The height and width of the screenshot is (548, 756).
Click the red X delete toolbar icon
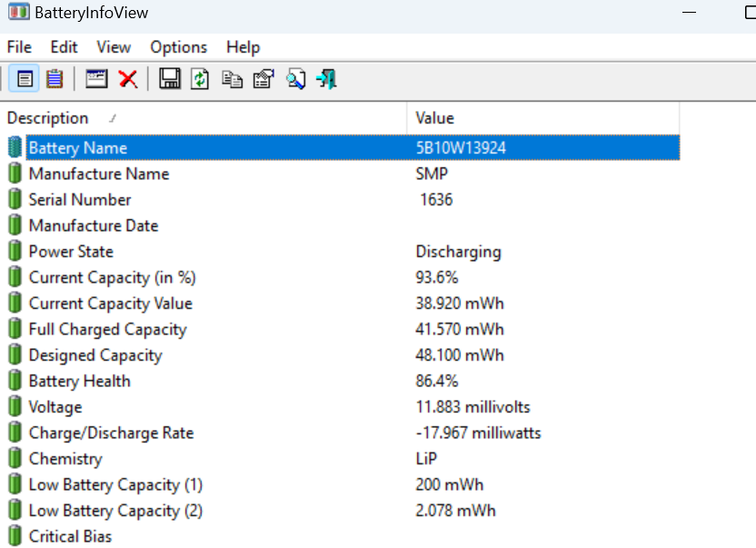point(128,79)
